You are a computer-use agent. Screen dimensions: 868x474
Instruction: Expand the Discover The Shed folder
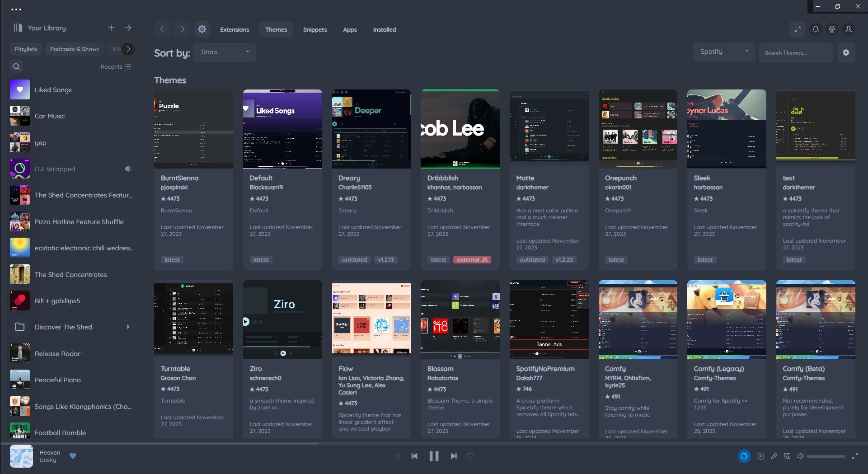click(128, 327)
